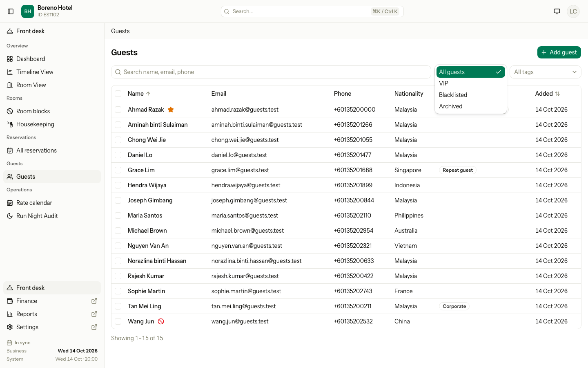Open Timeline View in the sidebar
Viewport: 588px width, 368px height.
coord(52,72)
